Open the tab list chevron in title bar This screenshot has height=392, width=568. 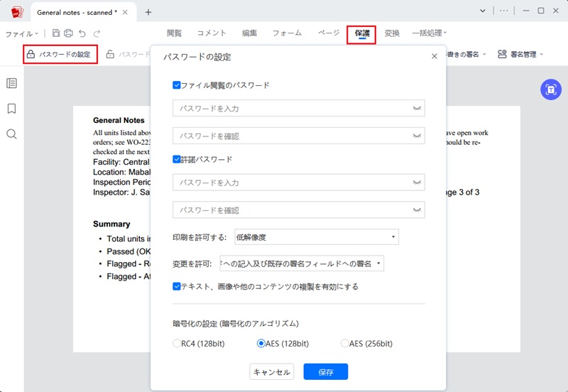483,11
